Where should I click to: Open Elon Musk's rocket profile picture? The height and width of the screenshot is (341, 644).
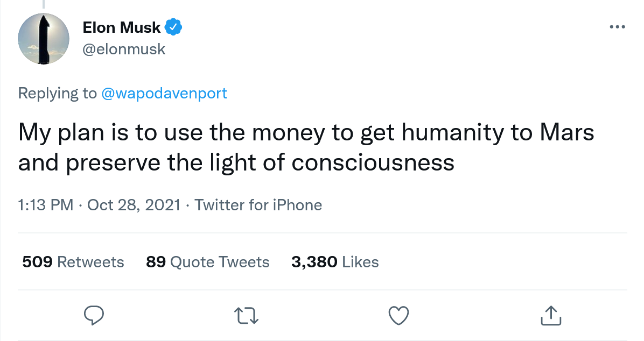click(x=44, y=39)
